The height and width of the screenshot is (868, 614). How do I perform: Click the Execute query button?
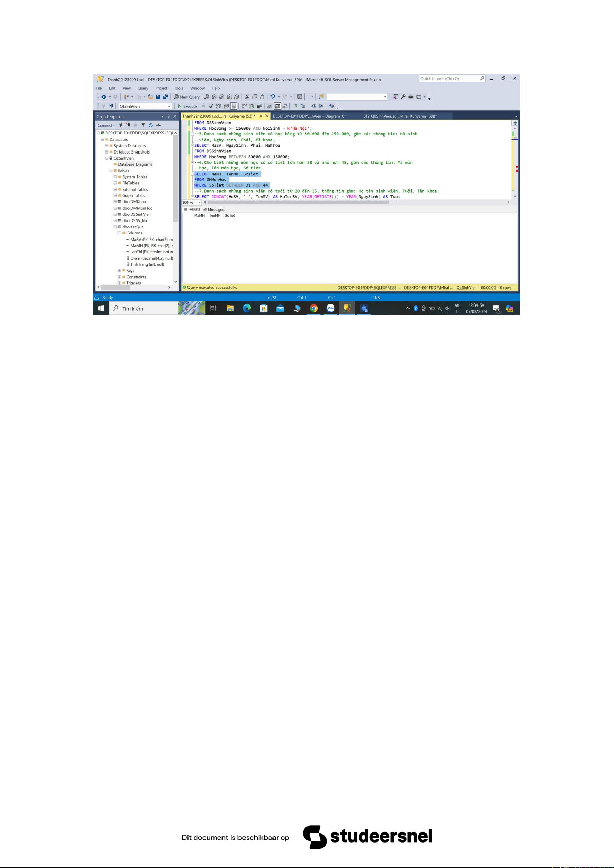(x=187, y=106)
